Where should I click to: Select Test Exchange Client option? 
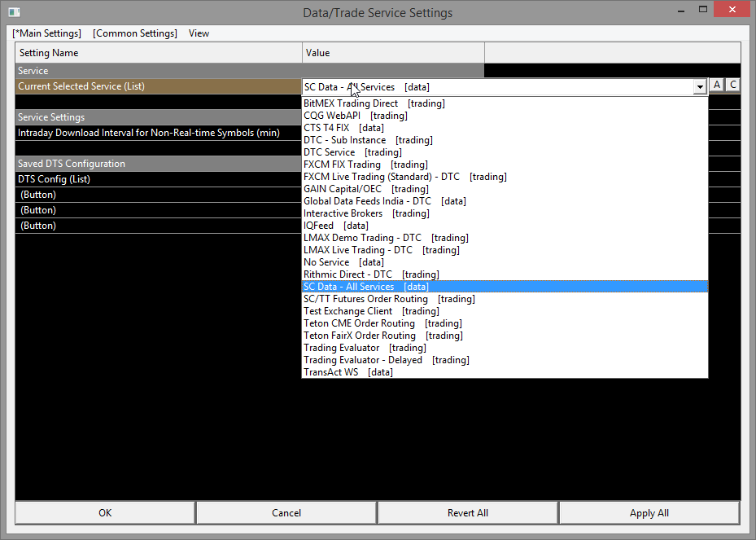coord(505,311)
